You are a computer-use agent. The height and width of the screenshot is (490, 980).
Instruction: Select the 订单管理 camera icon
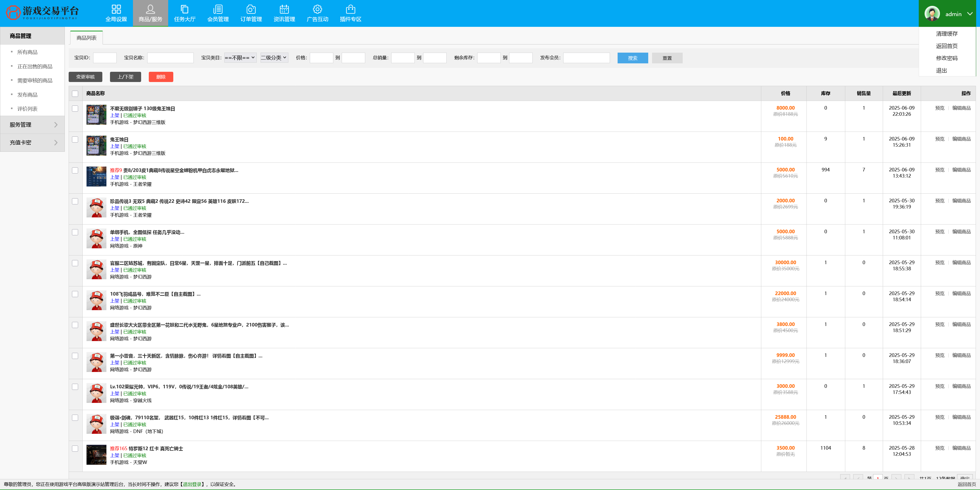pyautogui.click(x=251, y=9)
